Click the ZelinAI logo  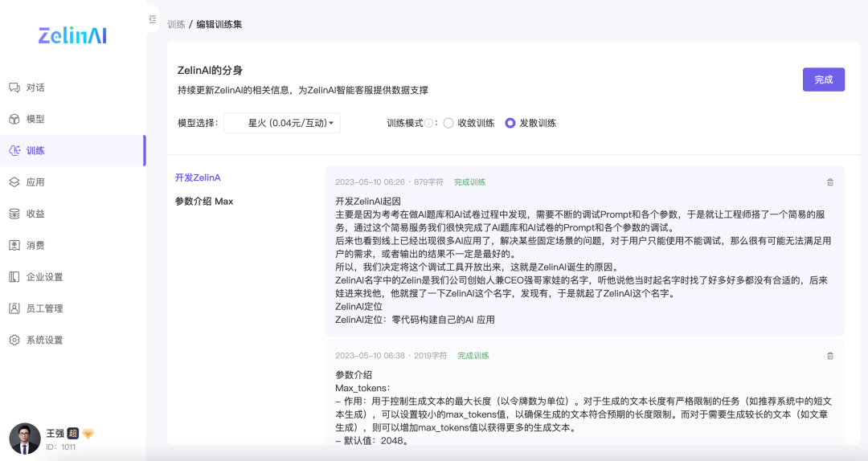(72, 35)
